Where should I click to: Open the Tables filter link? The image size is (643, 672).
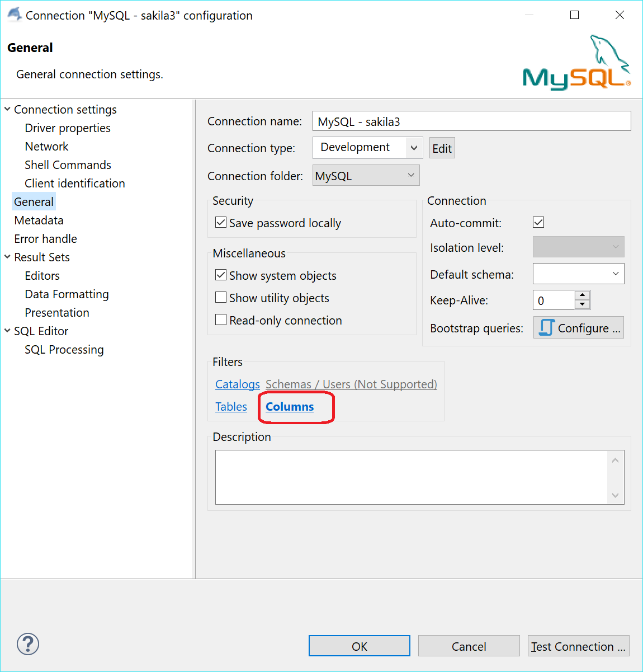point(231,407)
